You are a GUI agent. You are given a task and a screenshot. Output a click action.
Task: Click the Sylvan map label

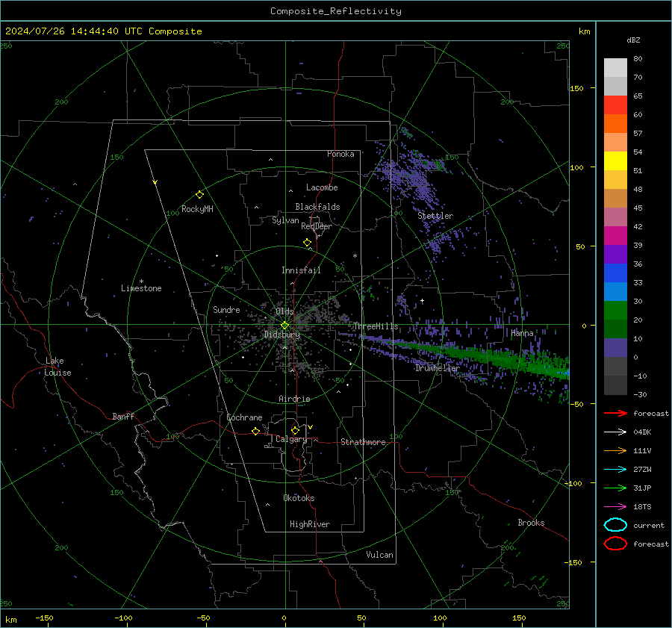pos(285,220)
